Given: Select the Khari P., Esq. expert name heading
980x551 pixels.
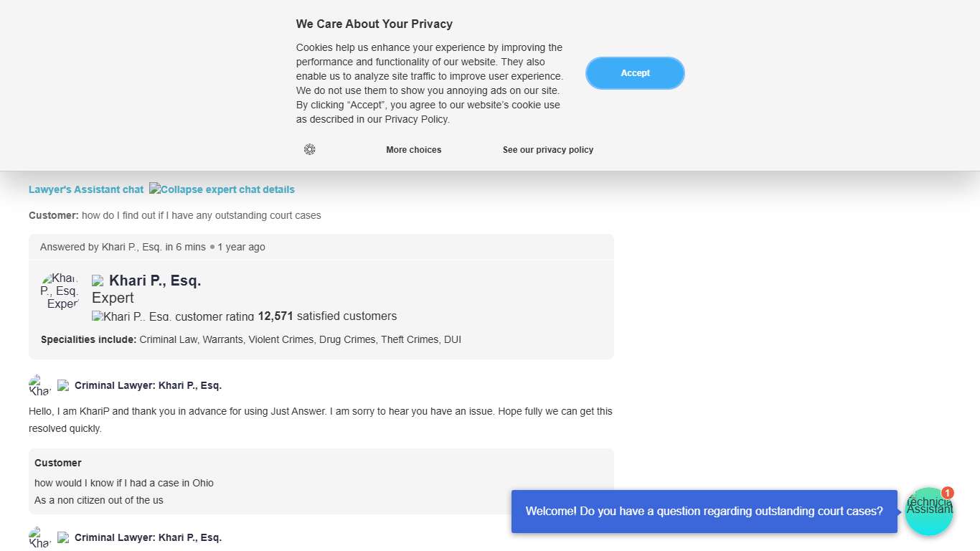Looking at the screenshot, I should [155, 281].
